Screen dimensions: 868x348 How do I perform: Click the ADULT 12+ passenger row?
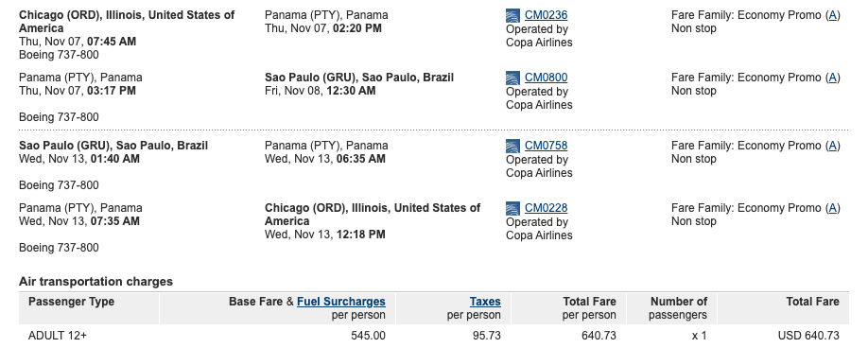click(433, 336)
